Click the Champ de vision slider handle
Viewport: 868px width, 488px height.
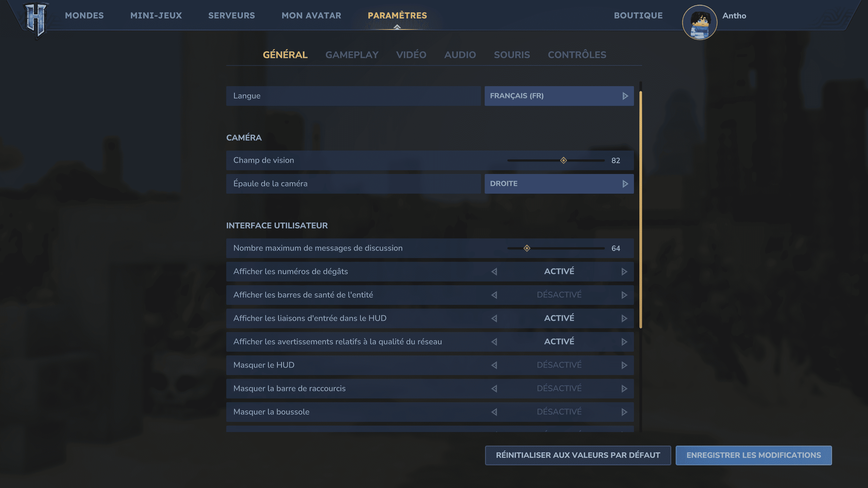coord(563,160)
